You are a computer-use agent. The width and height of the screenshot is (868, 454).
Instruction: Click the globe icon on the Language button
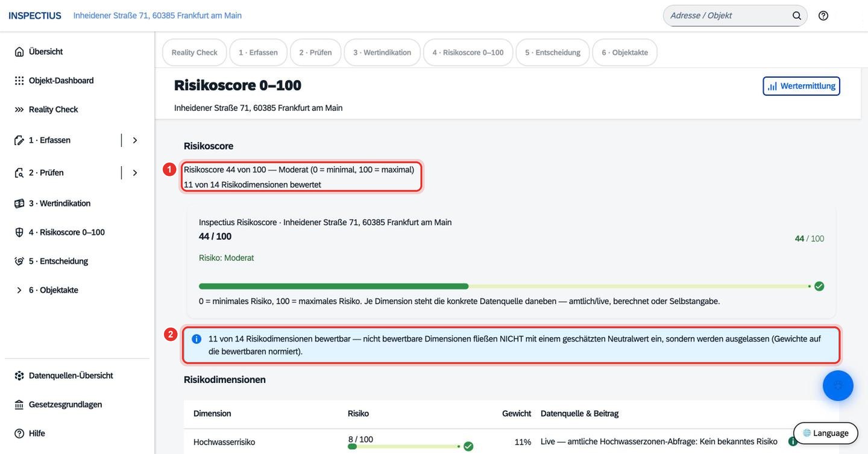807,433
